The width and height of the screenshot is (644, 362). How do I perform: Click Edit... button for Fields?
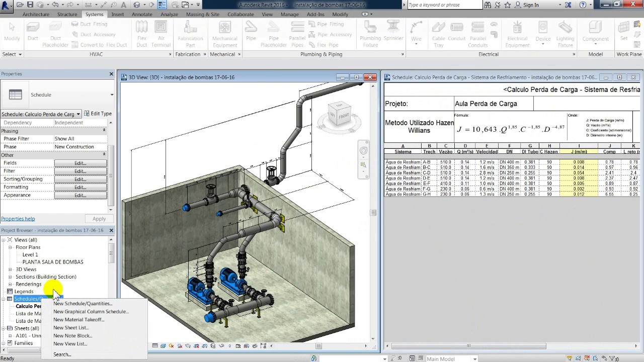click(80, 163)
